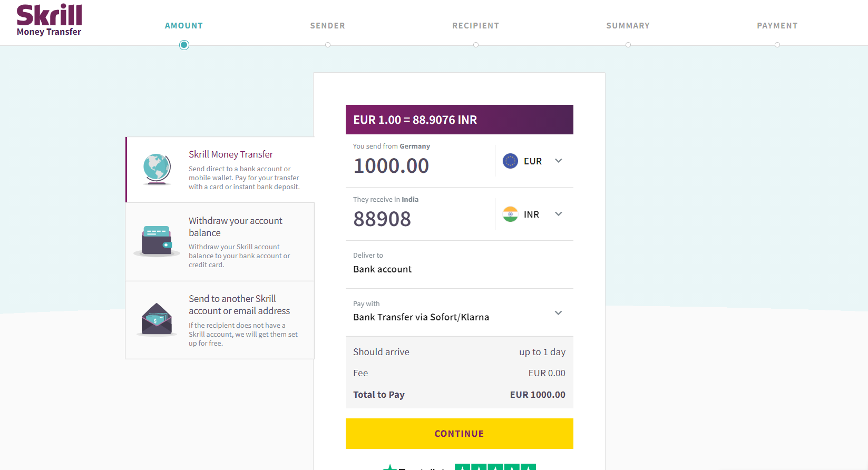Click the Summary marker on progress line
The image size is (868, 470).
(x=628, y=45)
